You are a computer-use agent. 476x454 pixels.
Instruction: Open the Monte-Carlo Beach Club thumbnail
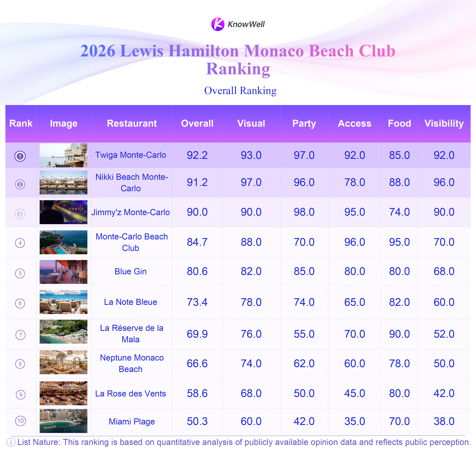click(x=64, y=242)
